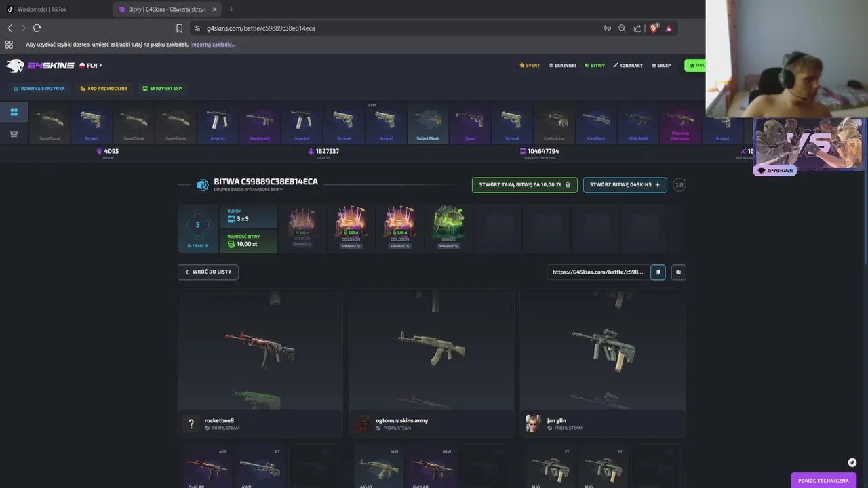The height and width of the screenshot is (488, 868).
Task: Reload the page
Action: (37, 28)
